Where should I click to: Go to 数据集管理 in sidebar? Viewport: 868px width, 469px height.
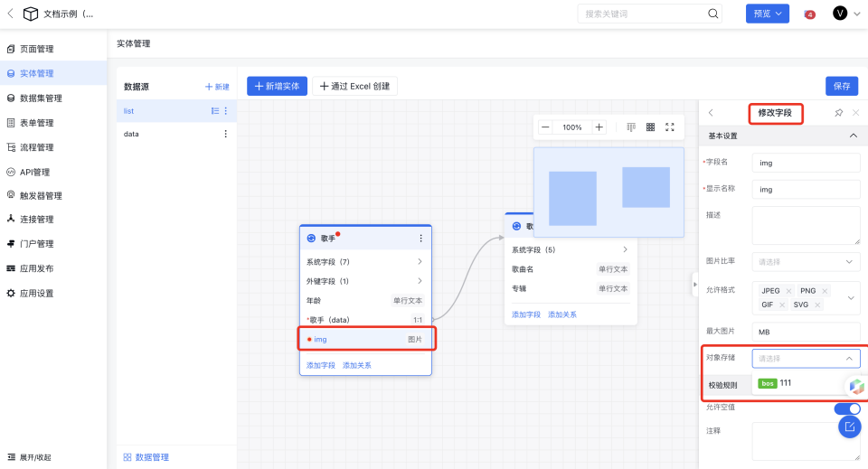coord(41,98)
